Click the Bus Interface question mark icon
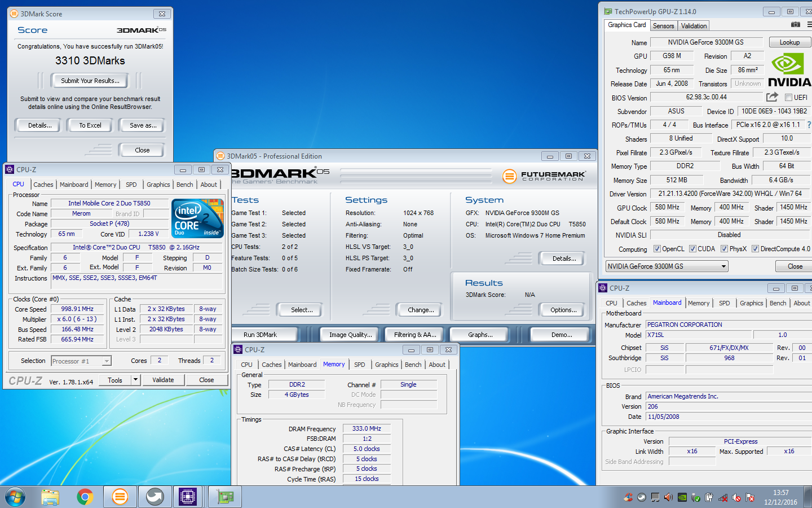Screen dimensions: 812x508 click(809, 125)
